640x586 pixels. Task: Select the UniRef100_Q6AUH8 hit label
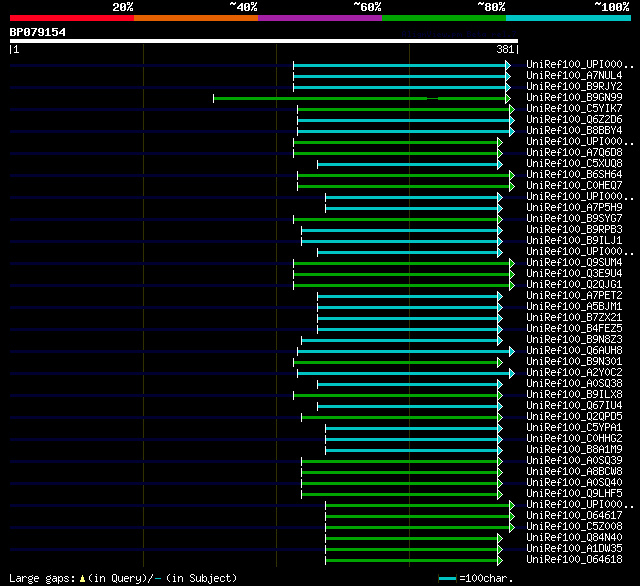[574, 351]
